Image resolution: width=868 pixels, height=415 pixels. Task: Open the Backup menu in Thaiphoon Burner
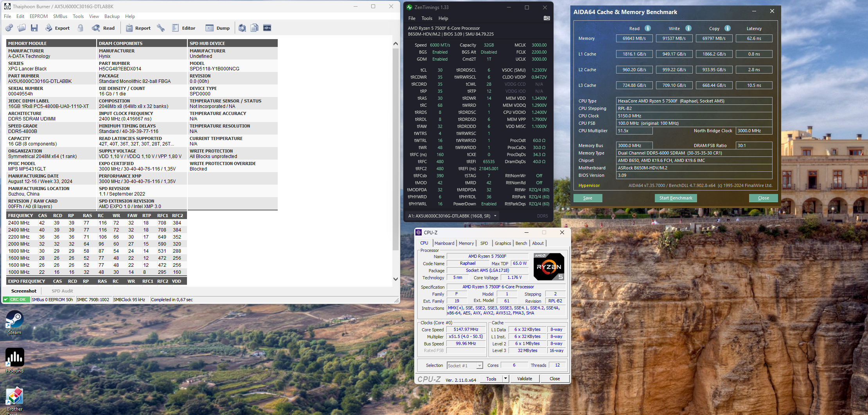point(112,16)
